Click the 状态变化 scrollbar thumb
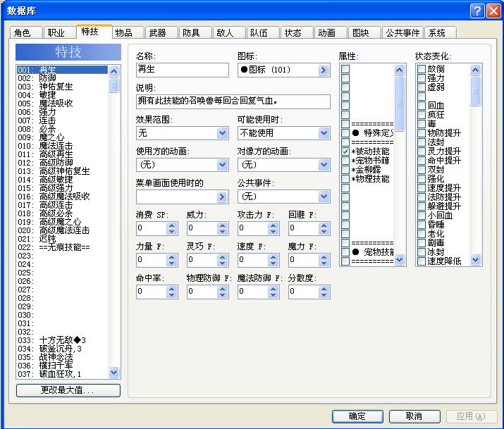This screenshot has width=504, height=429. pos(475,91)
